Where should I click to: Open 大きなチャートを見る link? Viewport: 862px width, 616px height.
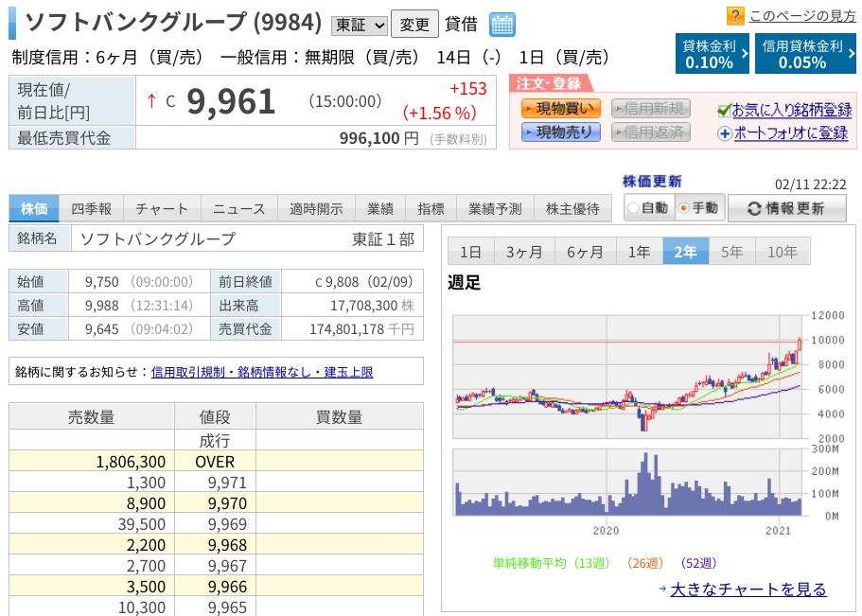point(748,590)
